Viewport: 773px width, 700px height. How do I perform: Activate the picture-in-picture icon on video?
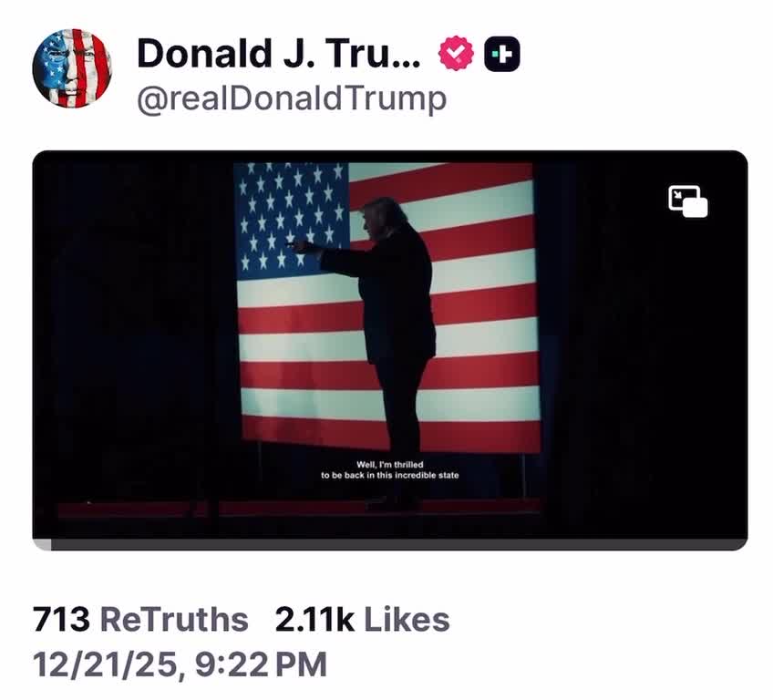687,201
